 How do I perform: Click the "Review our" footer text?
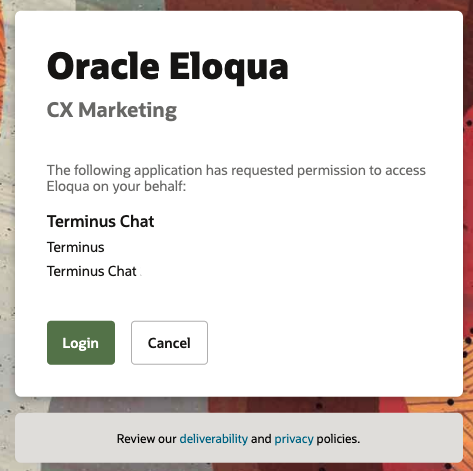(x=147, y=439)
